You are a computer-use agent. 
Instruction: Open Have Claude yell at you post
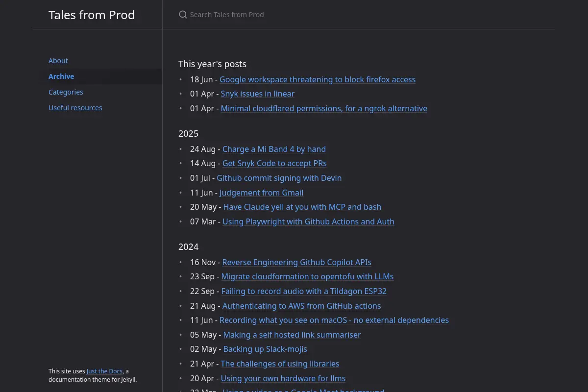tap(302, 207)
